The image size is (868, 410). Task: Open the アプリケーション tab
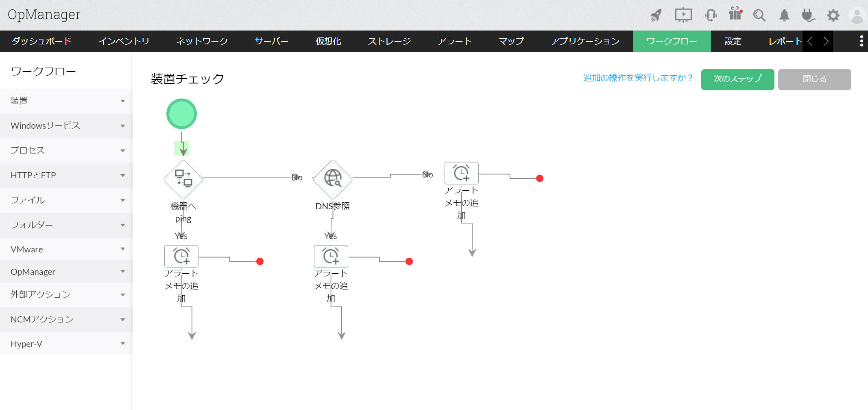pyautogui.click(x=585, y=41)
